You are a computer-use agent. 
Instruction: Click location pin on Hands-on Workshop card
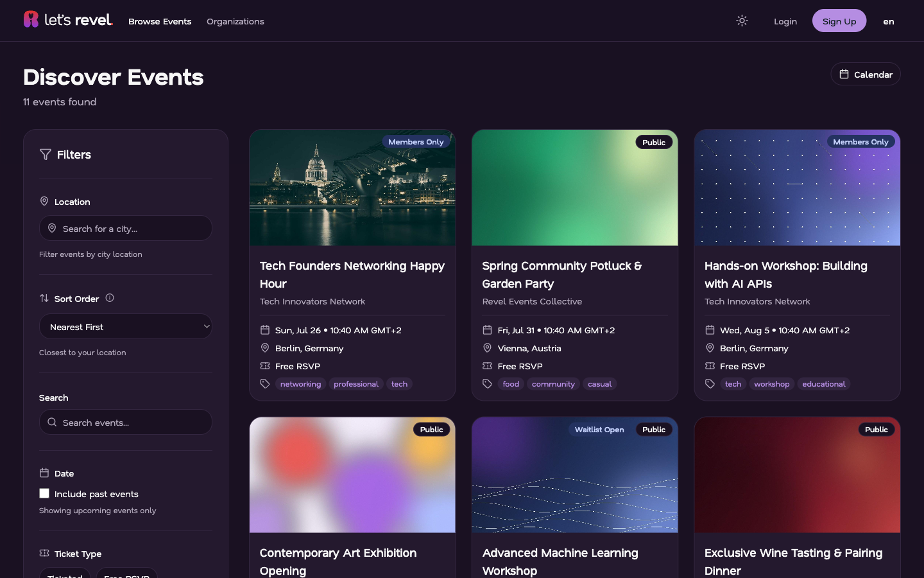pos(710,348)
